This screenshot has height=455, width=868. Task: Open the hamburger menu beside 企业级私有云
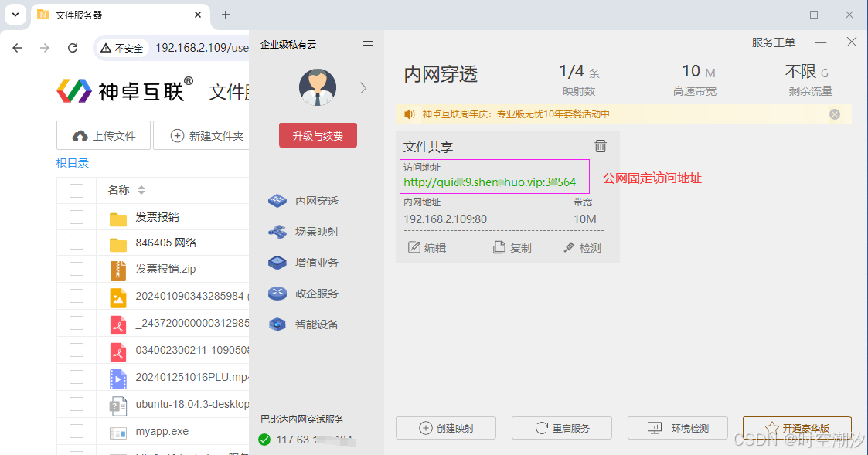(367, 46)
